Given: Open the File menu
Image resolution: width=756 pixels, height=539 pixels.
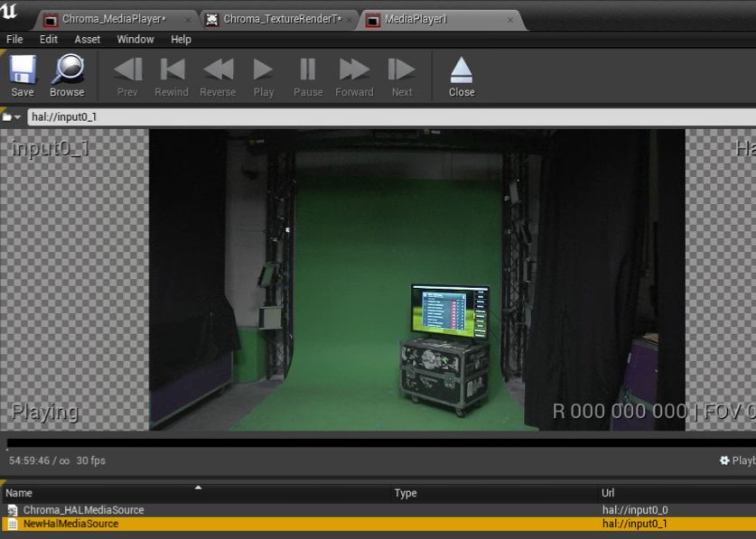Looking at the screenshot, I should click(x=14, y=40).
